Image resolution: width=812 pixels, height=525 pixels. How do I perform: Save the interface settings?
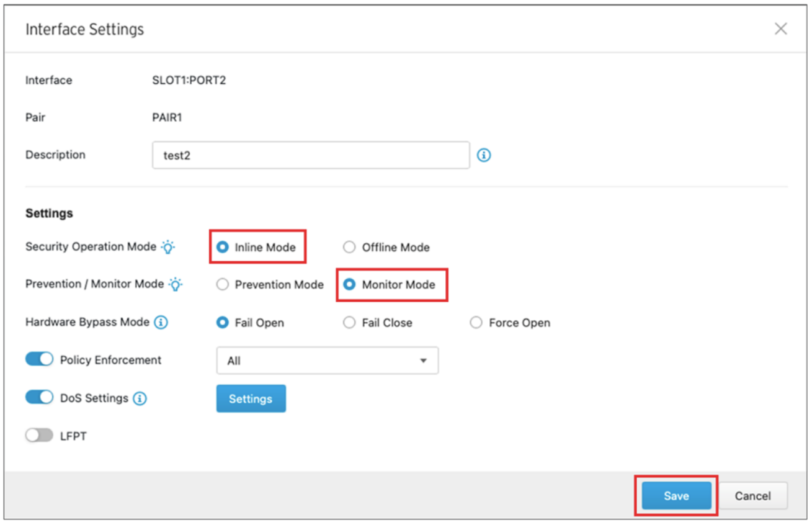click(676, 496)
